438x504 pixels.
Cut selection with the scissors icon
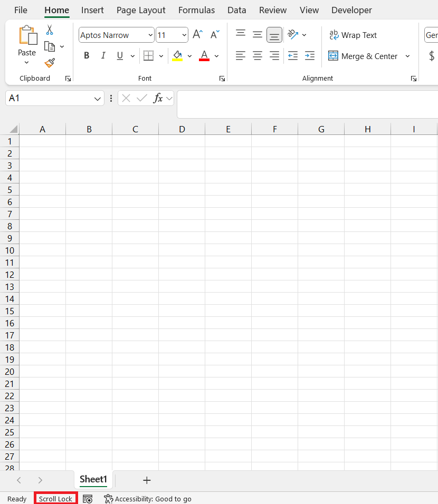tap(49, 30)
